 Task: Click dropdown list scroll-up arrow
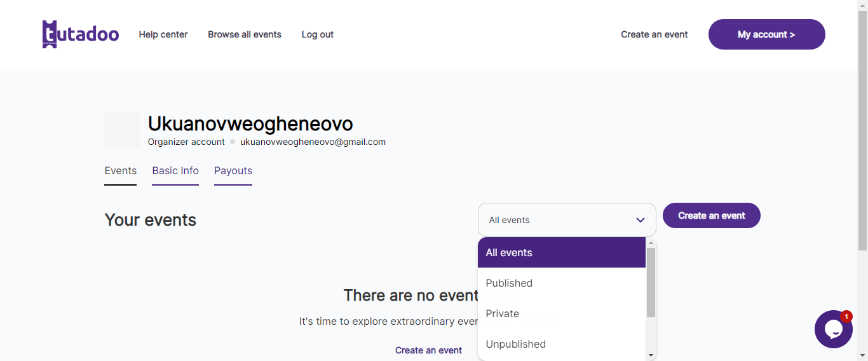[x=651, y=243]
